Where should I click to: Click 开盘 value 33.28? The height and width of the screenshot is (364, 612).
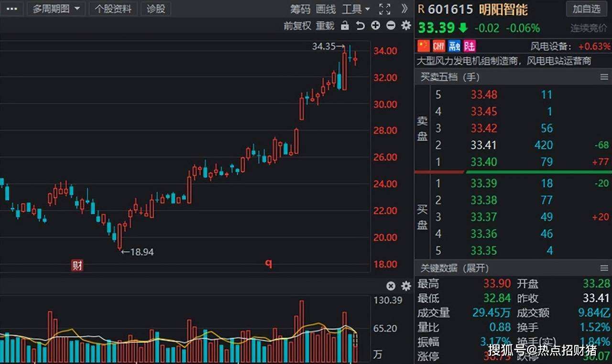596,284
